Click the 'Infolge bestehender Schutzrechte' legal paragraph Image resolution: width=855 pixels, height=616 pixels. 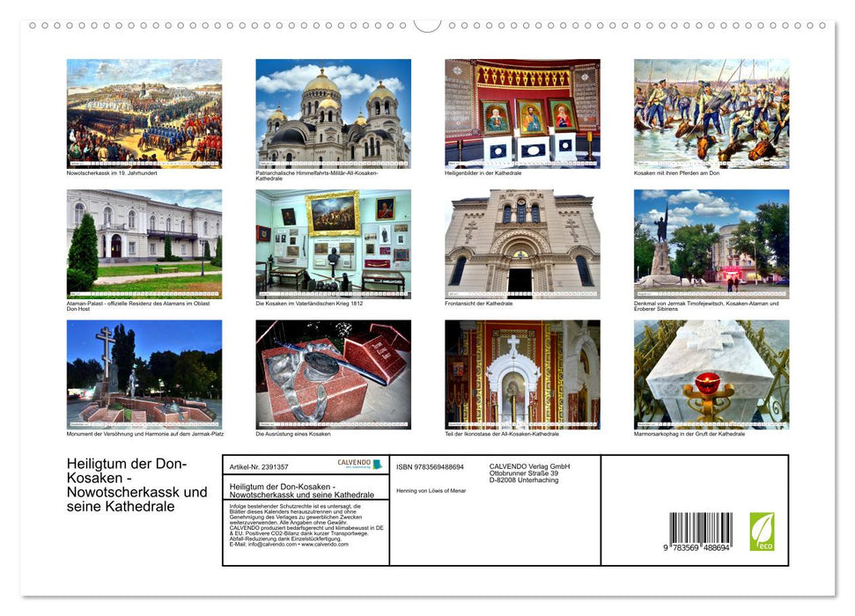pyautogui.click(x=306, y=525)
